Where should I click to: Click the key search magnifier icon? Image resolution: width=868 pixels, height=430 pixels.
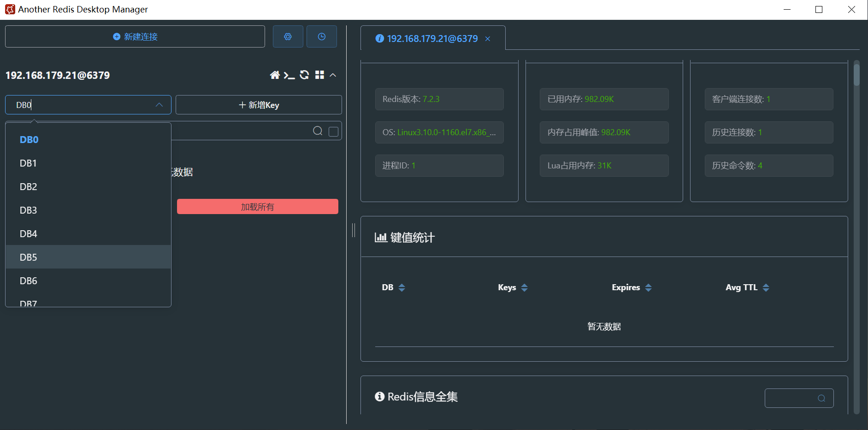point(318,131)
